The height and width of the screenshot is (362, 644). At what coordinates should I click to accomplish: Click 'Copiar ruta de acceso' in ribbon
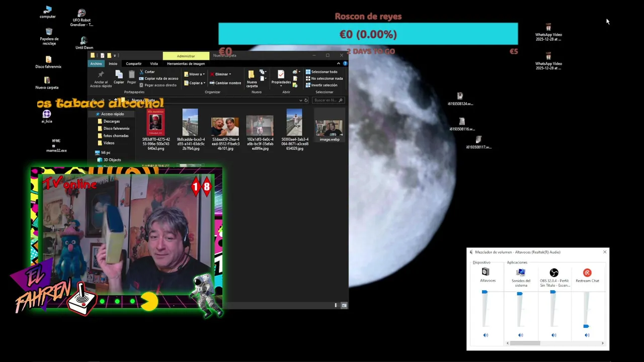point(158,78)
